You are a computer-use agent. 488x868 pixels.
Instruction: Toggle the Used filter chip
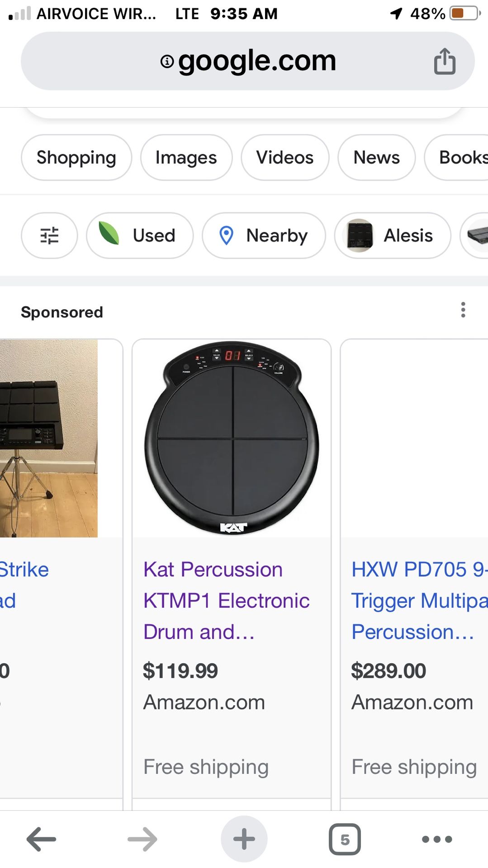(140, 236)
